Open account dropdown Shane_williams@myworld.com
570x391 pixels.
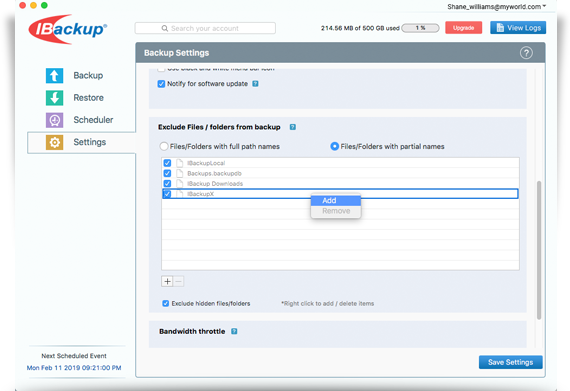coord(497,7)
